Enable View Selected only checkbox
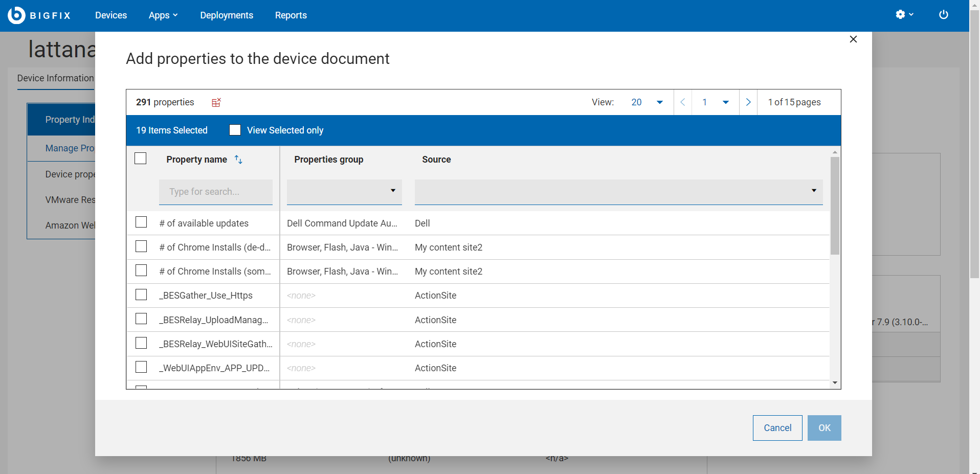The image size is (980, 474). 235,130
